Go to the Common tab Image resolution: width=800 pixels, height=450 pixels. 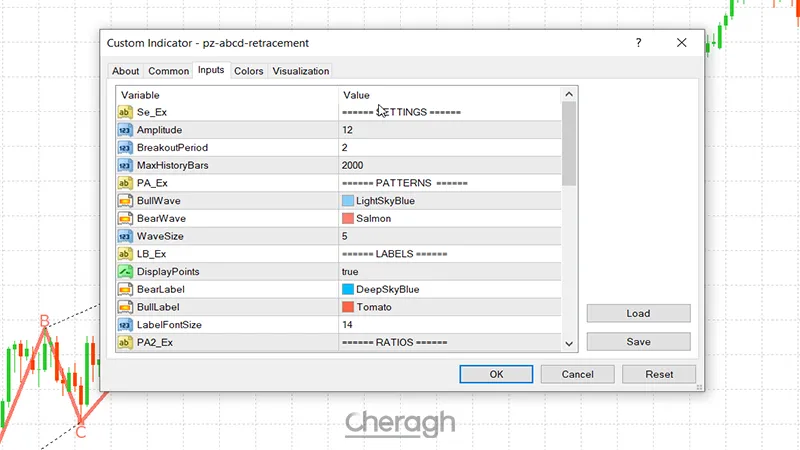[x=168, y=71]
